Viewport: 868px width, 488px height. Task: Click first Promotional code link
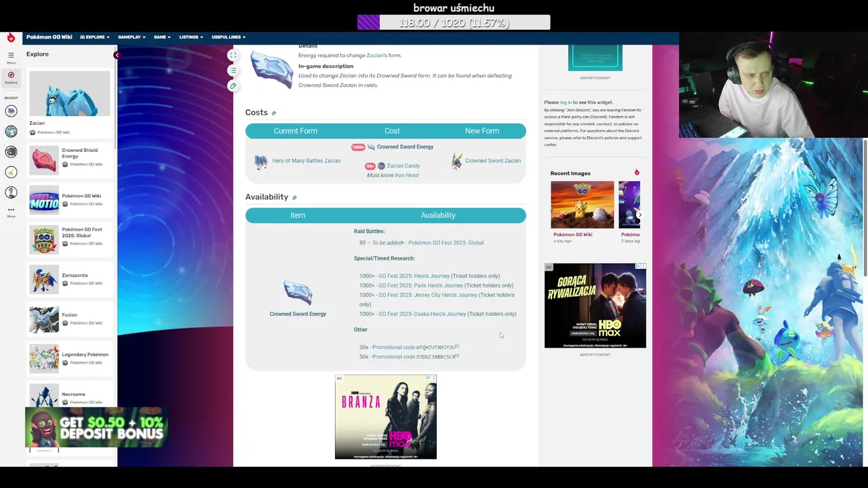[393, 347]
